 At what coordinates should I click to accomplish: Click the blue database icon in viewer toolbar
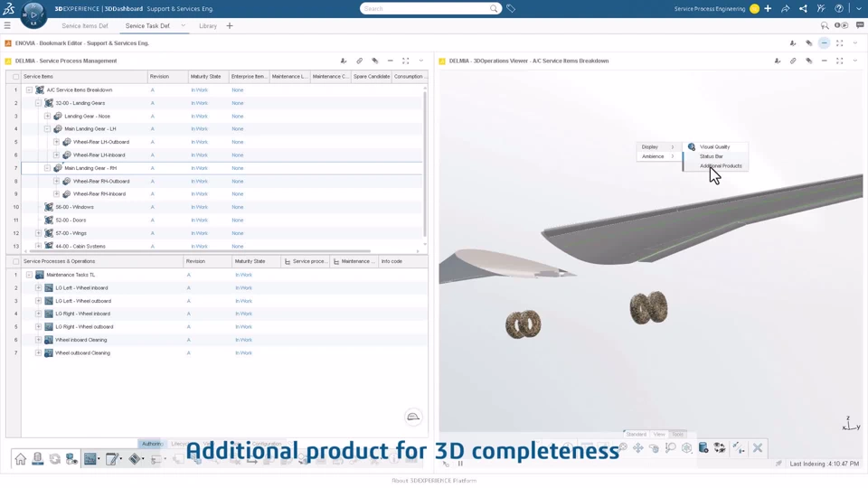coord(703,447)
